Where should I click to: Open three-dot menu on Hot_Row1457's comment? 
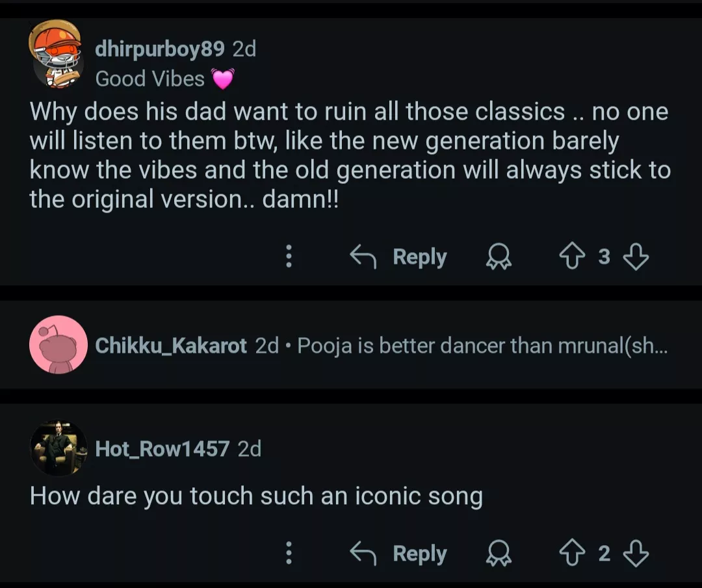(289, 554)
